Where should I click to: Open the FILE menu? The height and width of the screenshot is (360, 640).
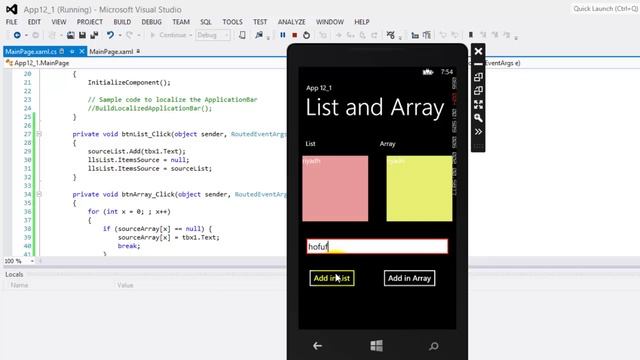click(11, 22)
